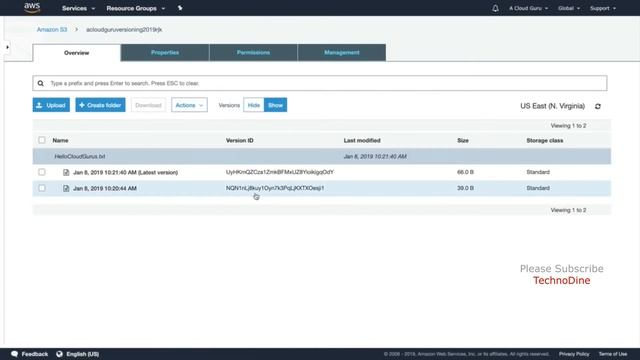Image resolution: width=640 pixels, height=360 pixels.
Task: Select Show versions toggle
Action: [276, 105]
